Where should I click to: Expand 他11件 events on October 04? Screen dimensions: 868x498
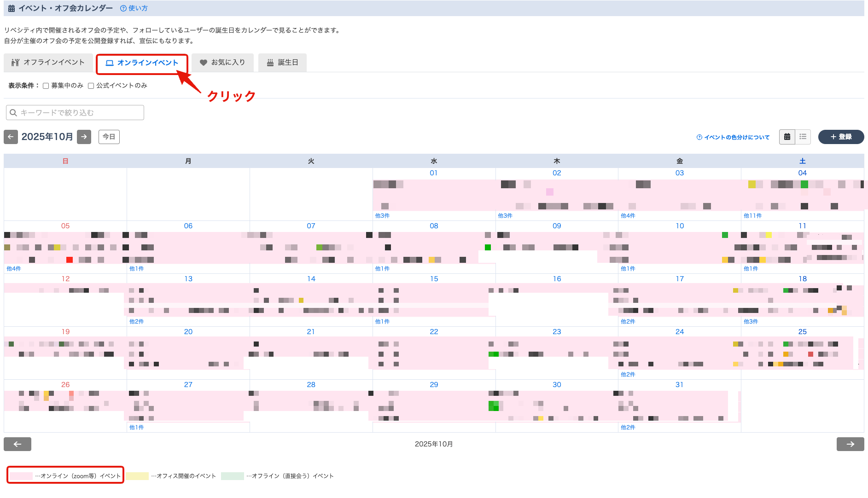[752, 215]
